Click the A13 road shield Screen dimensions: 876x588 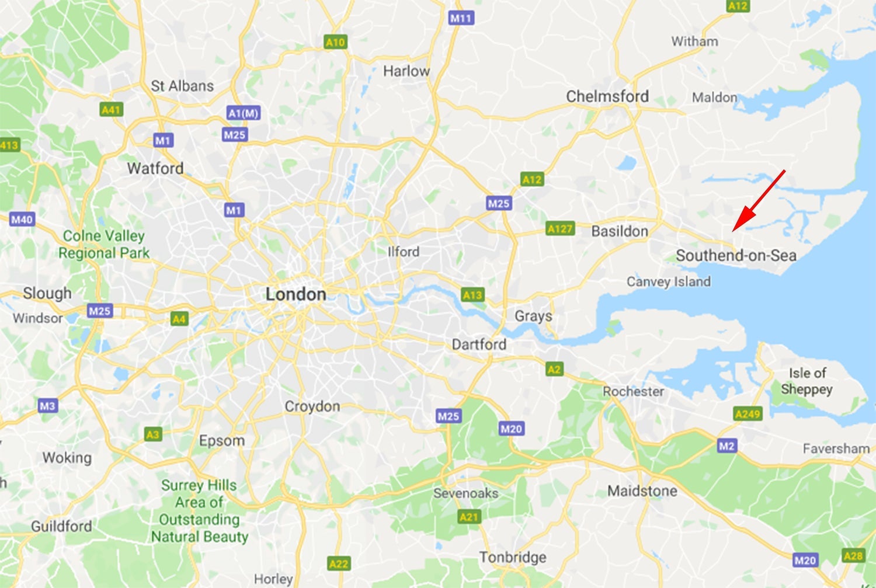472,295
